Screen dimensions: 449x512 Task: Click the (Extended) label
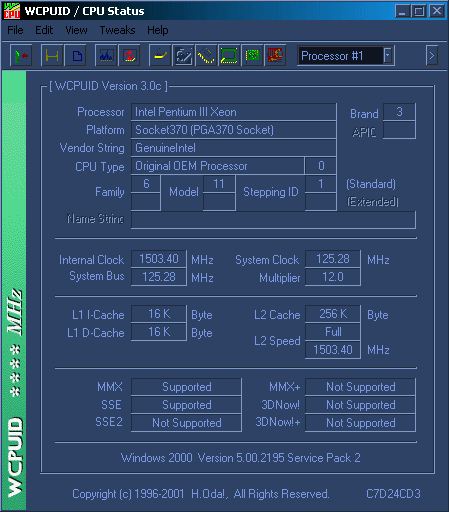[x=372, y=202]
